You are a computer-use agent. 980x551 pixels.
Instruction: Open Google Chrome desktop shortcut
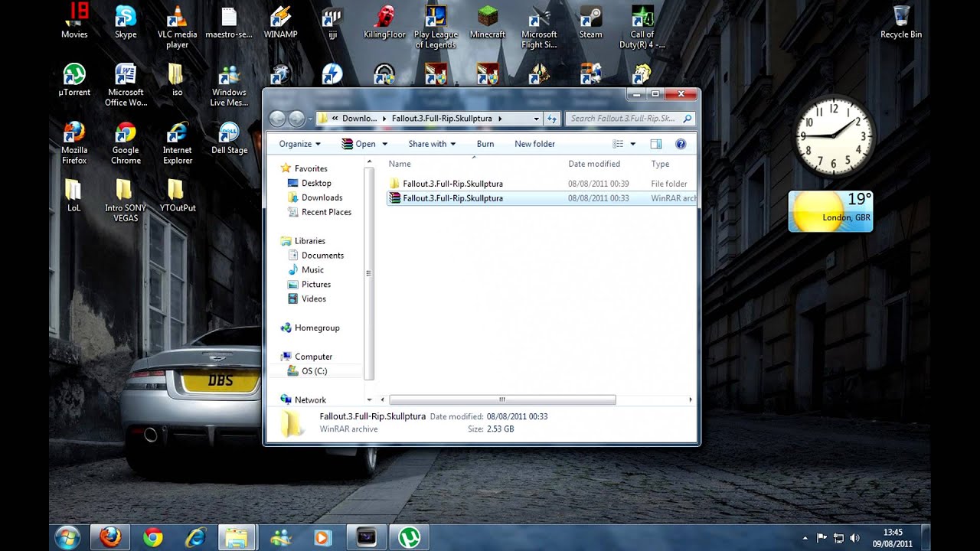[126, 142]
